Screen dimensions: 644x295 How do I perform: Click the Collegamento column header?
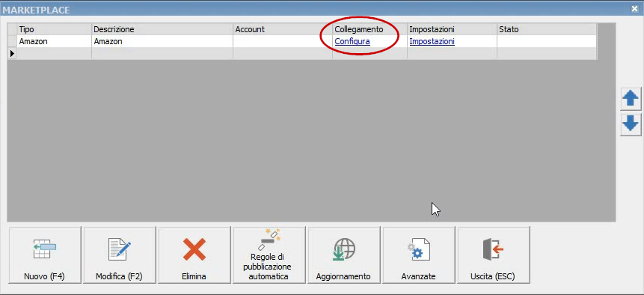(369, 30)
